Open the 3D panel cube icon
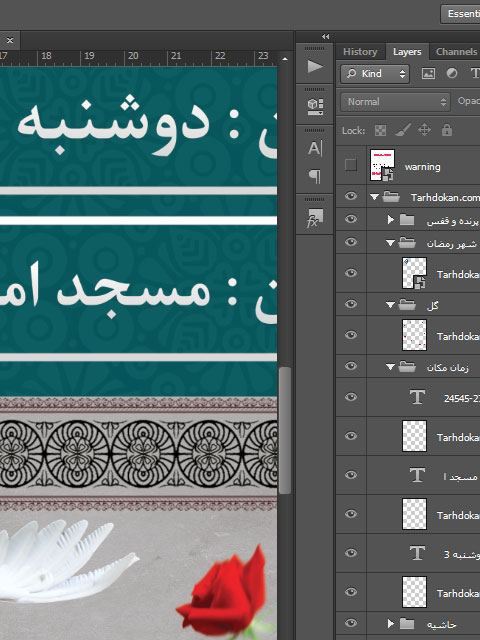The width and height of the screenshot is (480, 640). 315,107
